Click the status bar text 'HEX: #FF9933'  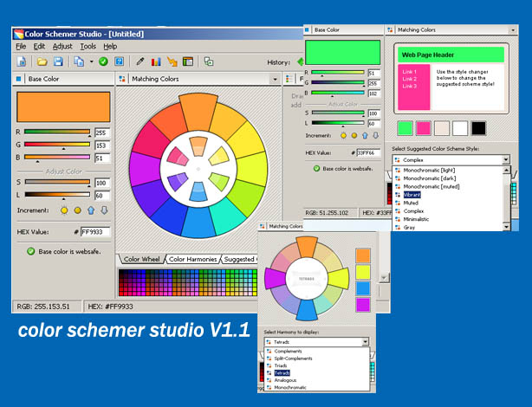tap(110, 307)
